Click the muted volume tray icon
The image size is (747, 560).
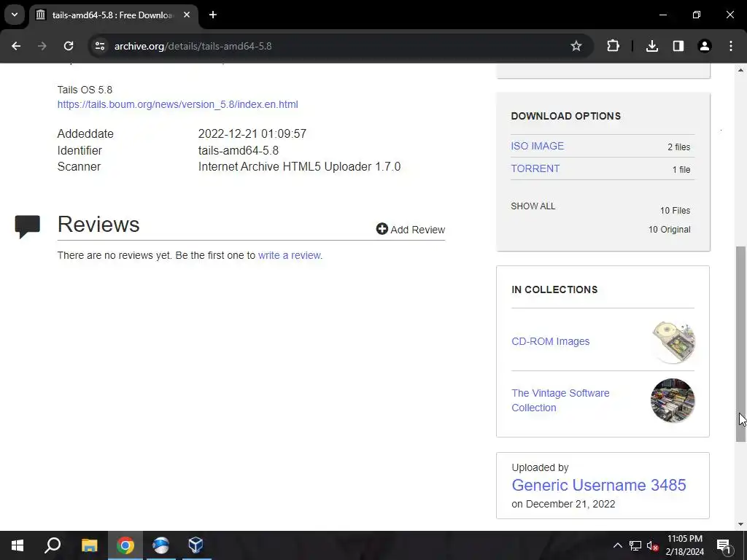click(x=653, y=545)
